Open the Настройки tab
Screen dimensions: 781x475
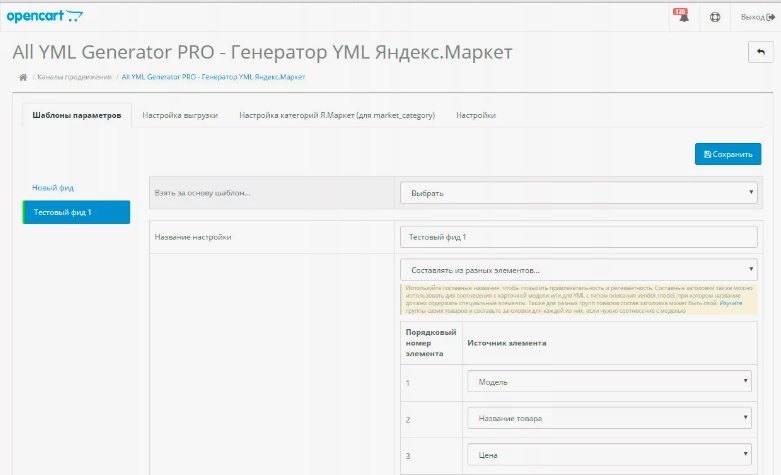point(476,115)
